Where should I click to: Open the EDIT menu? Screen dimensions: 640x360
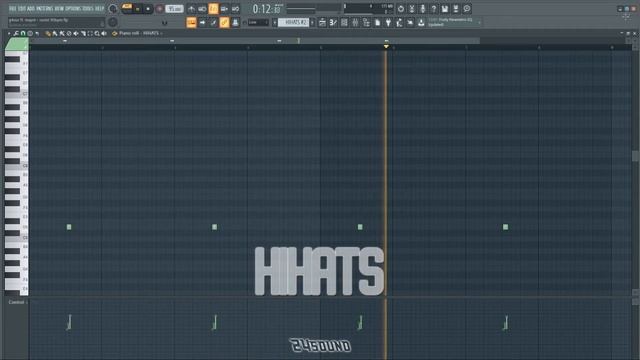[x=22, y=9]
